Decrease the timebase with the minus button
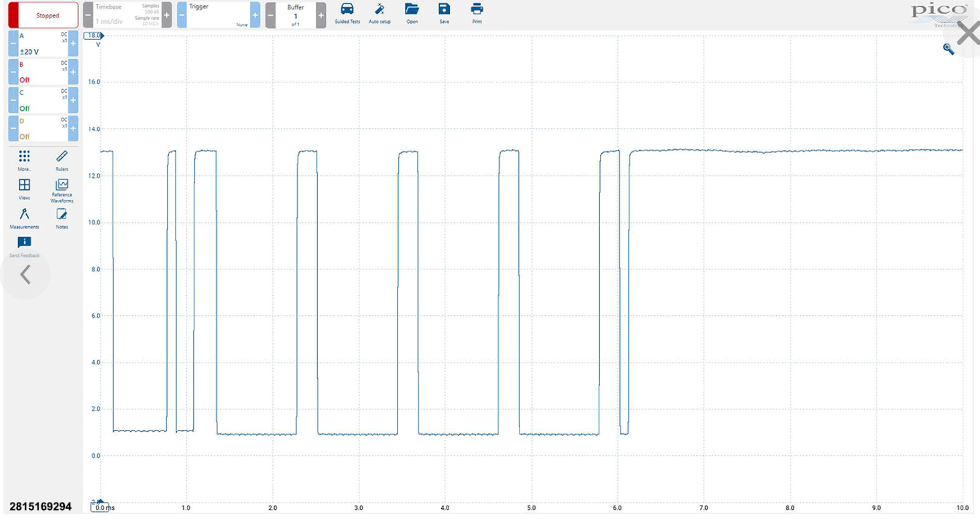980x520 pixels. 88,15
